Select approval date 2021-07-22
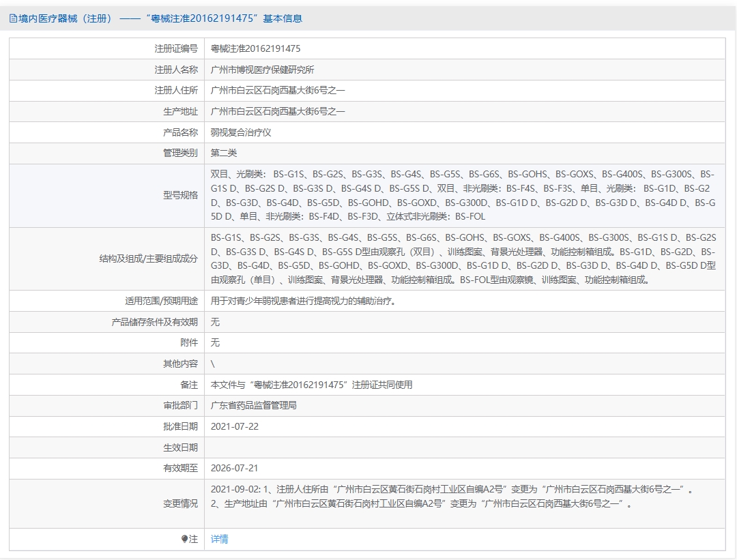 point(235,427)
